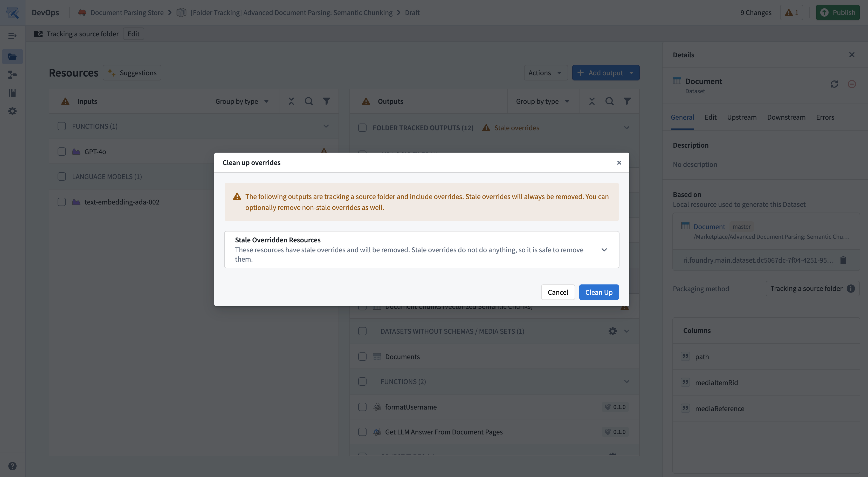
Task: Select the Documents output checkbox
Action: [362, 356]
